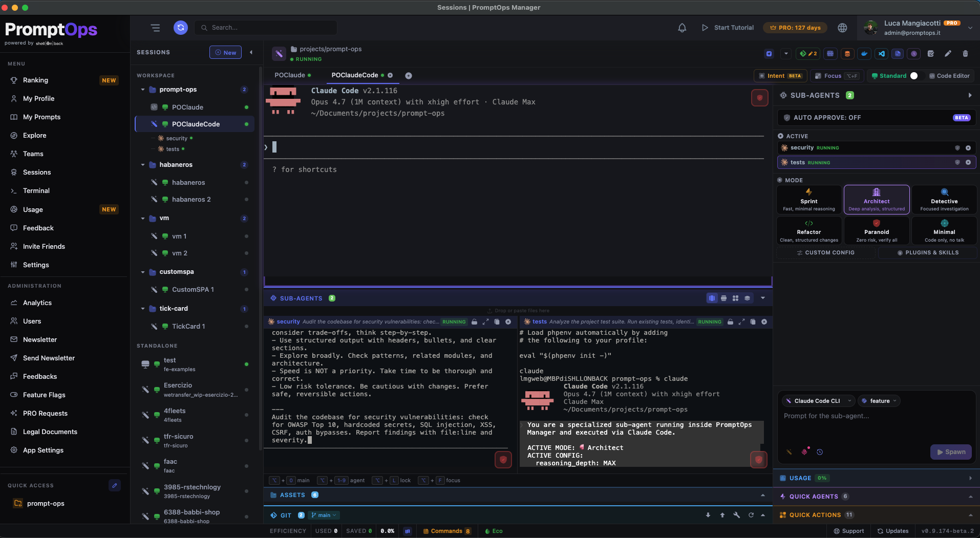Open the Claude Code CLI dropdown
The width and height of the screenshot is (980, 538).
click(x=819, y=401)
